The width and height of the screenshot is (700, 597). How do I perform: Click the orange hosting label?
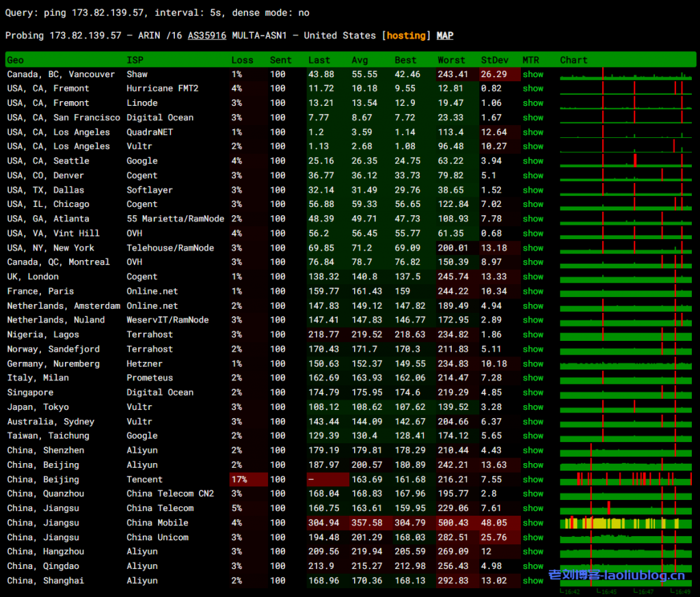(408, 36)
